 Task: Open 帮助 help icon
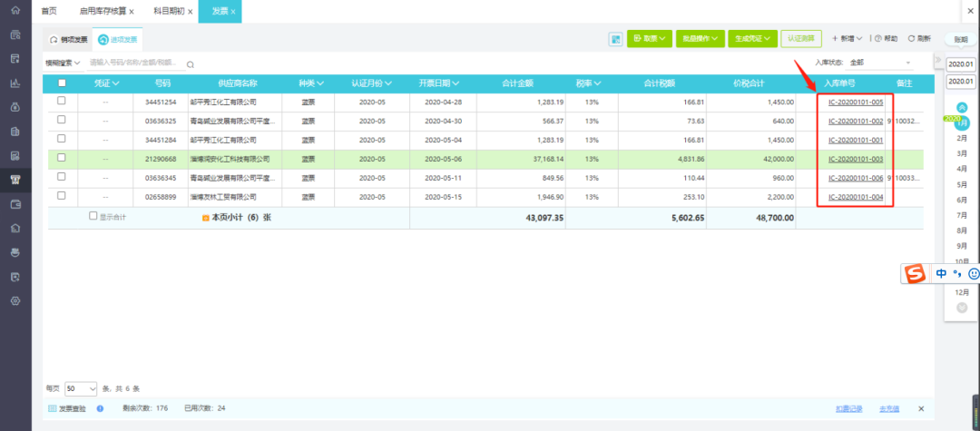point(878,39)
